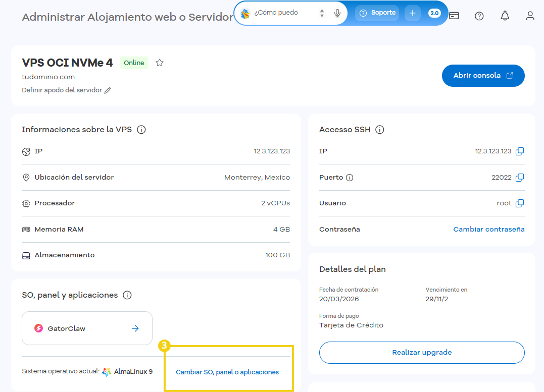Open the Soporte button
The image size is (544, 392).
(x=377, y=13)
